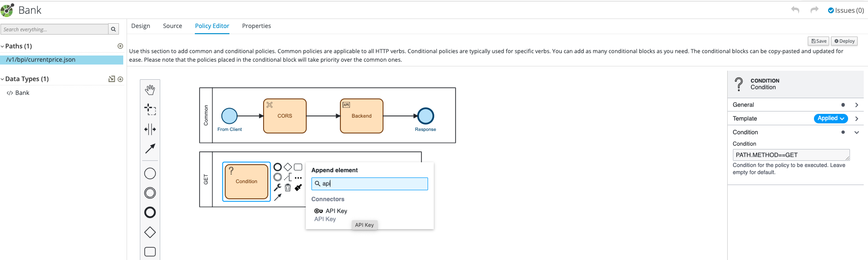
Task: Open the Applied template dropdown
Action: click(x=831, y=119)
